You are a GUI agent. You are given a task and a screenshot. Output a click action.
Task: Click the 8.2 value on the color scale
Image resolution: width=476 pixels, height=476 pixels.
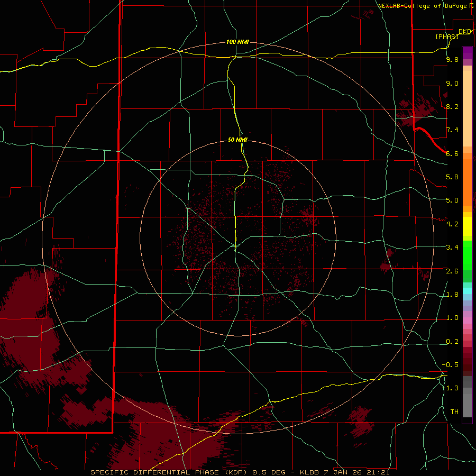tap(452, 106)
